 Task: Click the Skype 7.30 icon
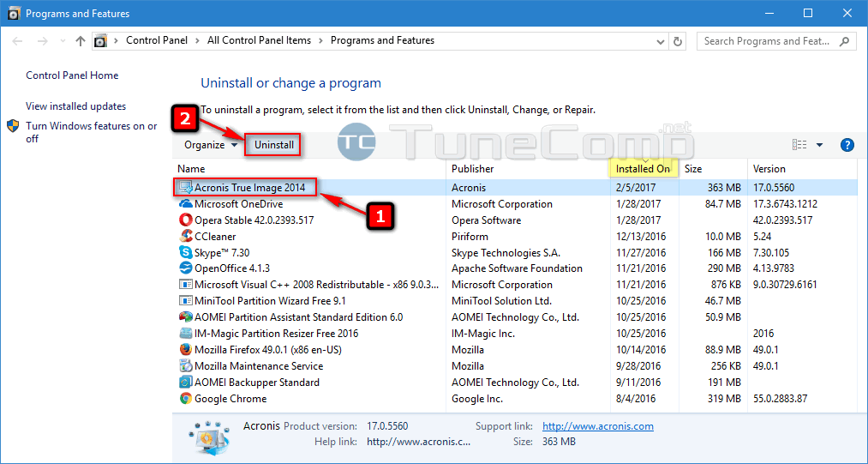(x=185, y=252)
